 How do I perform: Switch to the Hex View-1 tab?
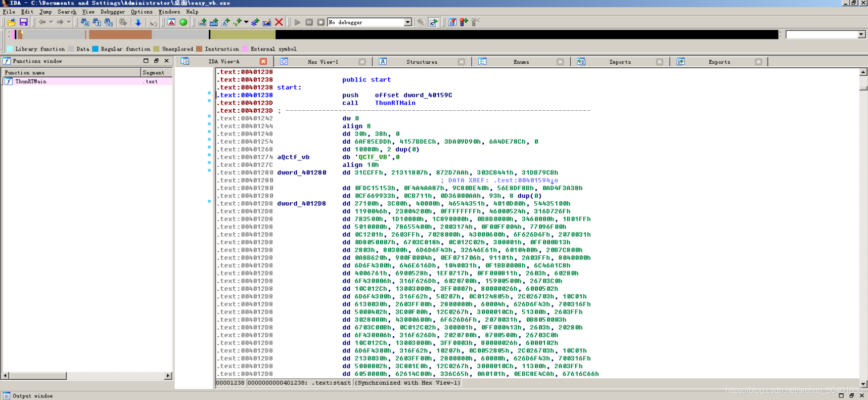click(323, 62)
